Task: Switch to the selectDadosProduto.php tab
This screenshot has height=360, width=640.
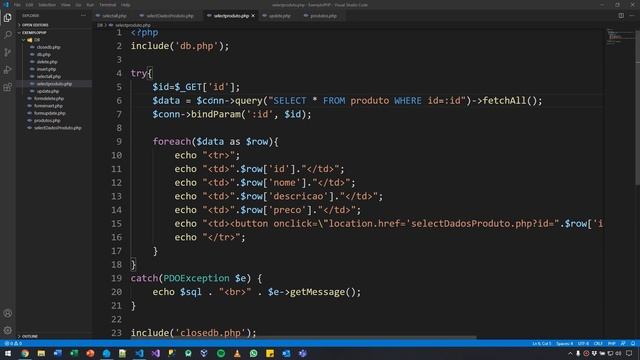Action: 169,16
